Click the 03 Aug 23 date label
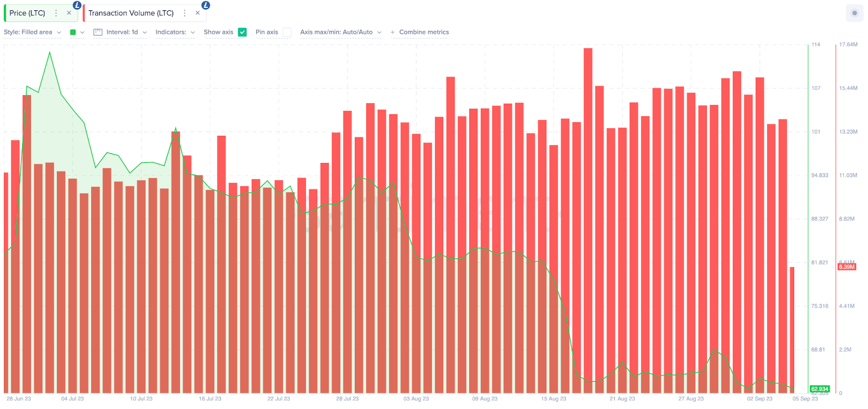868x409 pixels. click(x=416, y=399)
